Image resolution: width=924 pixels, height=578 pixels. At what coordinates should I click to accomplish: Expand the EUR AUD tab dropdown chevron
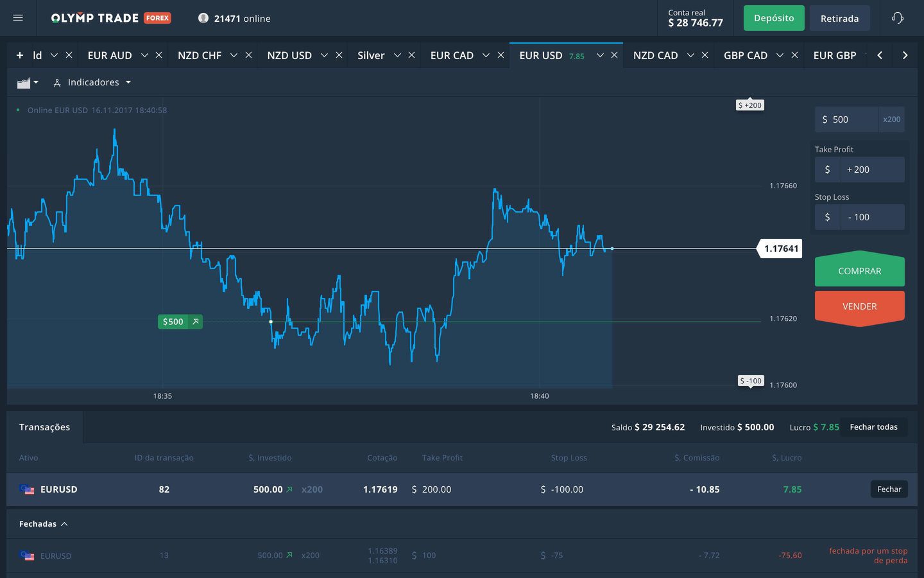coord(144,55)
